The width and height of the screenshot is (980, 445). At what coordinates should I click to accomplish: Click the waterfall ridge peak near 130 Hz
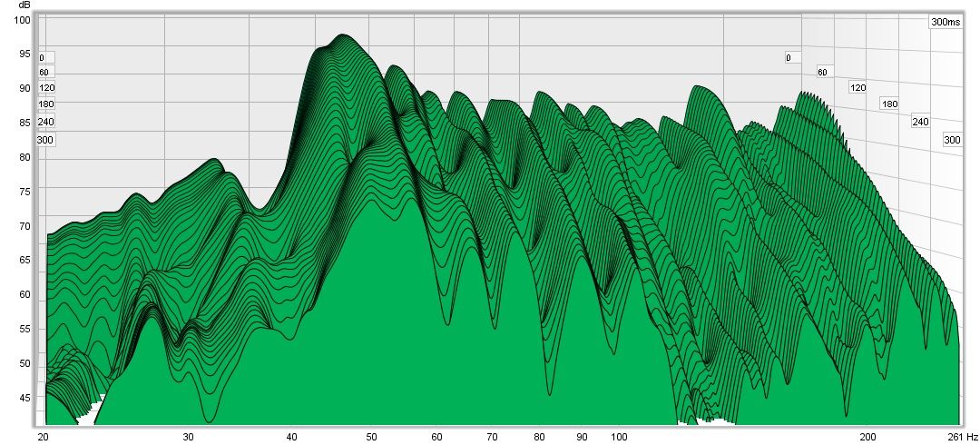click(698, 86)
